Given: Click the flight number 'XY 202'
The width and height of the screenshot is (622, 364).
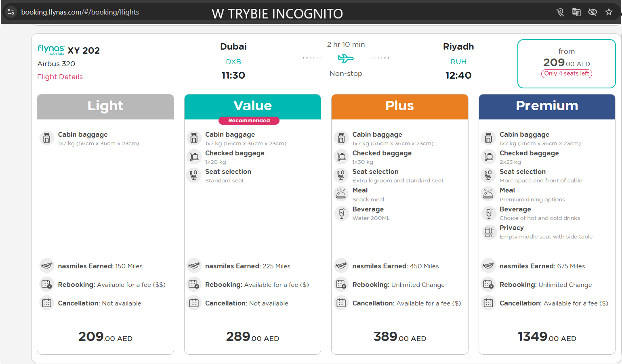Looking at the screenshot, I should 84,50.
